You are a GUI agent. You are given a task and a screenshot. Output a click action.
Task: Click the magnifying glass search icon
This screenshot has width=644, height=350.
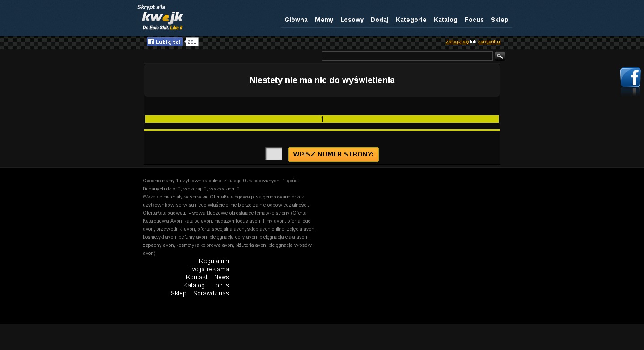(x=500, y=56)
